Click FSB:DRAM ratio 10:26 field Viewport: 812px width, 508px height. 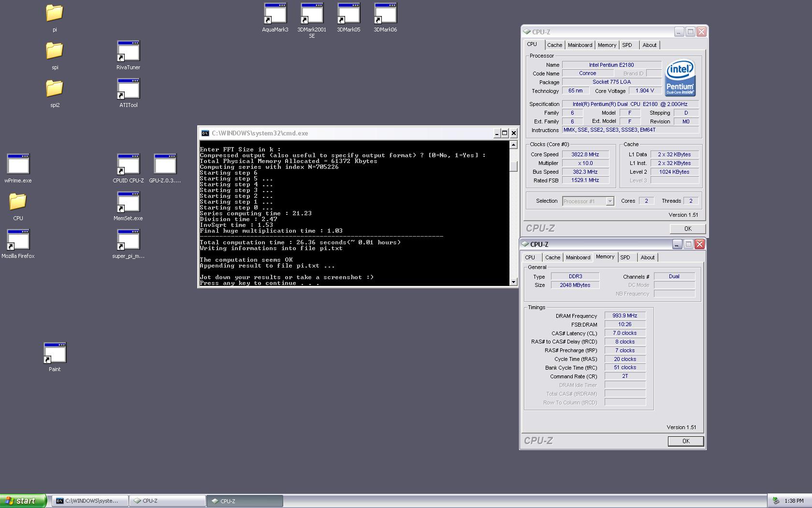(x=625, y=324)
